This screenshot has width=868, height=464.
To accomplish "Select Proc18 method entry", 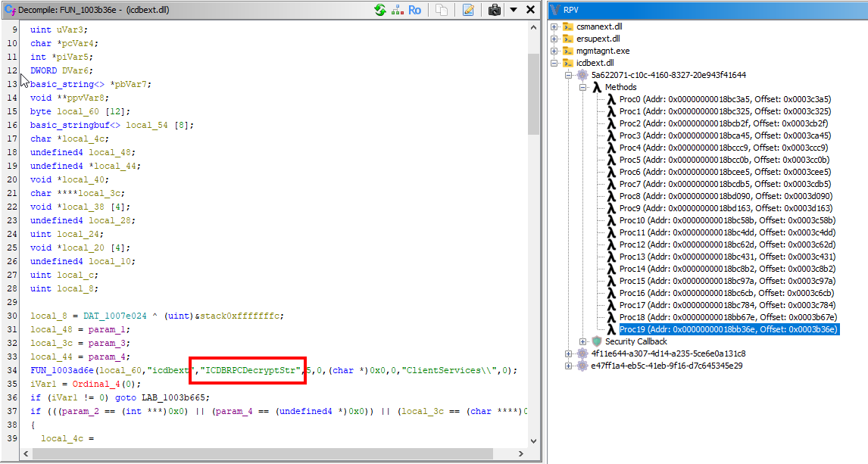I will pos(728,317).
